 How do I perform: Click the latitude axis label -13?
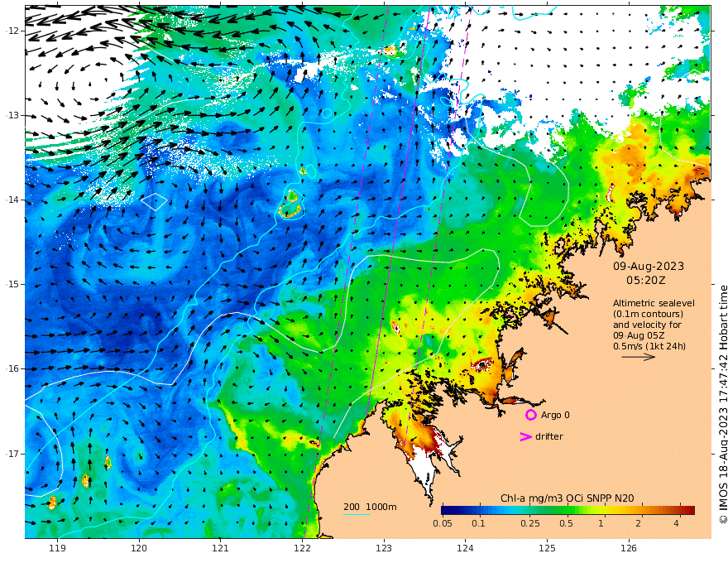12,115
